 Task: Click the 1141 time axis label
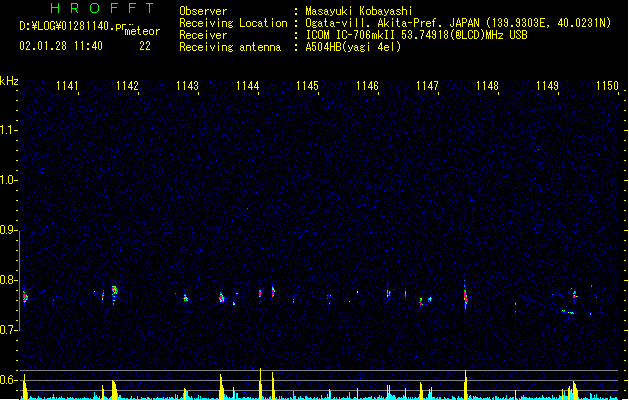pyautogui.click(x=67, y=86)
